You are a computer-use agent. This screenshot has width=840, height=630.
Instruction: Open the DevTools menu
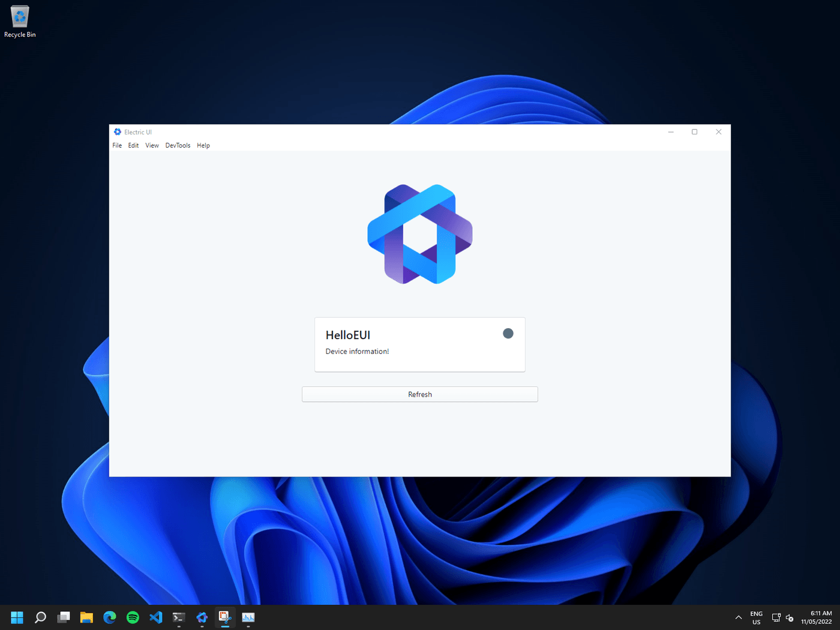(x=178, y=145)
